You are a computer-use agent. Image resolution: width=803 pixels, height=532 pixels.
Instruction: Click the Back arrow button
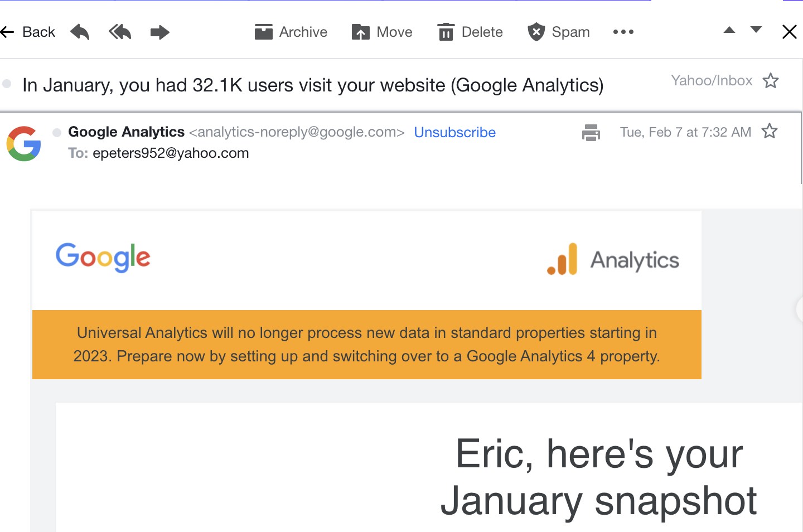[28, 32]
